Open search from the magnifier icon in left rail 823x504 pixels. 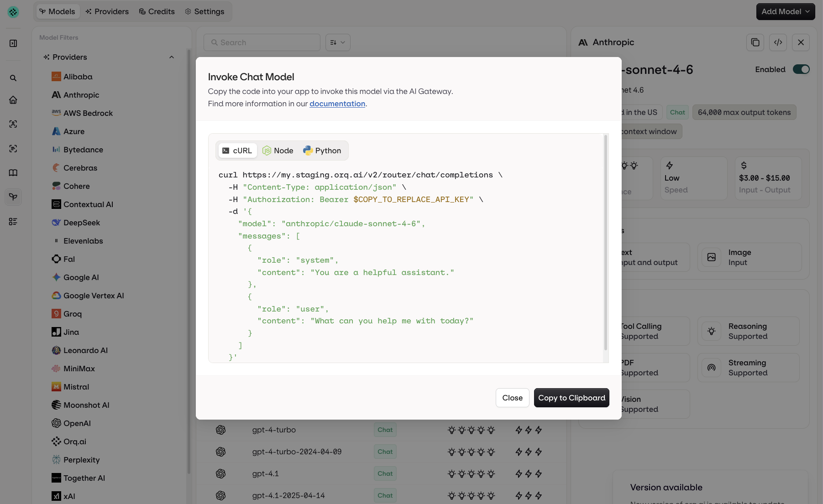13,78
